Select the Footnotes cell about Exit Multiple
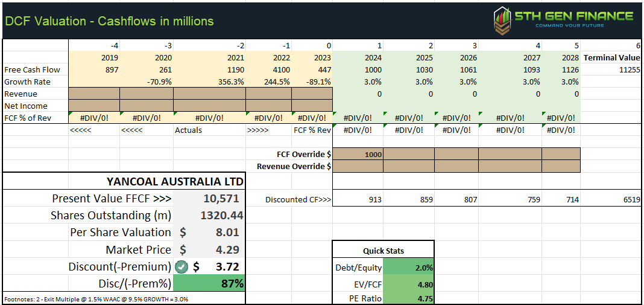Screen dimensions: 644x305 click(x=96, y=299)
